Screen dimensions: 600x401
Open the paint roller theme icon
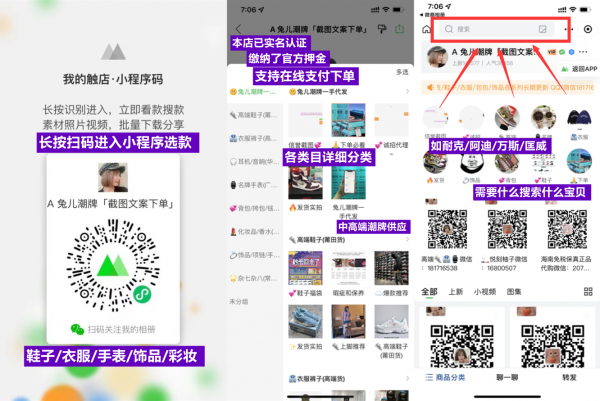382,29
